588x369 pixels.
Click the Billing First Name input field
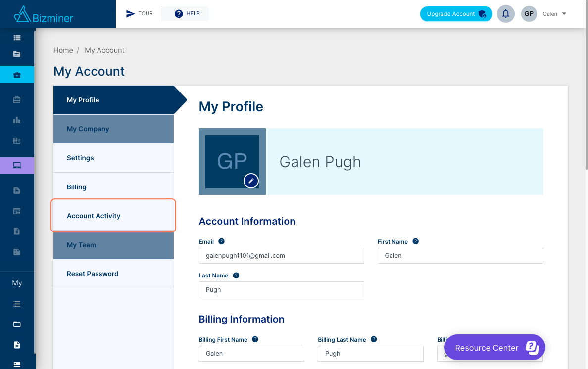tap(251, 354)
